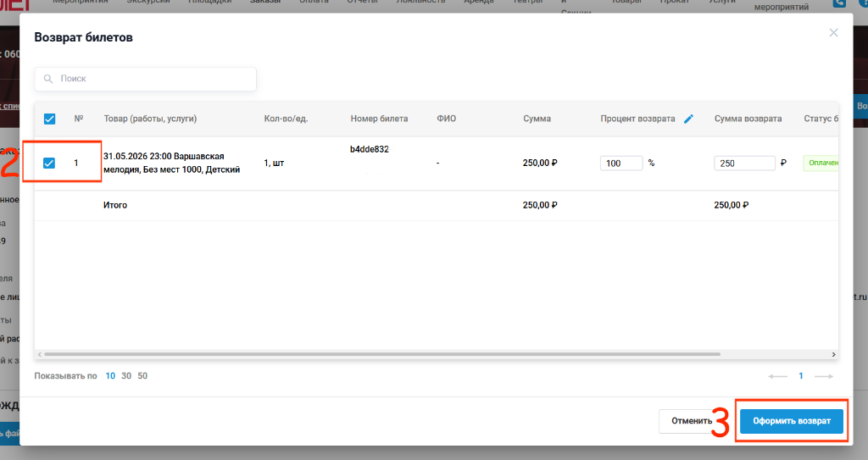This screenshot has width=868, height=460.
Task: Show 50 items per page
Action: pyautogui.click(x=142, y=376)
